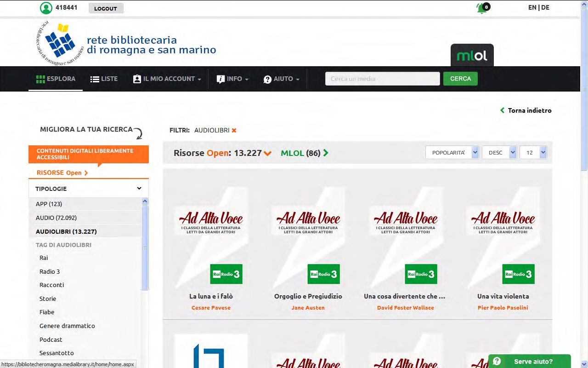588x368 pixels.
Task: Select the Podcast tag
Action: pyautogui.click(x=51, y=339)
